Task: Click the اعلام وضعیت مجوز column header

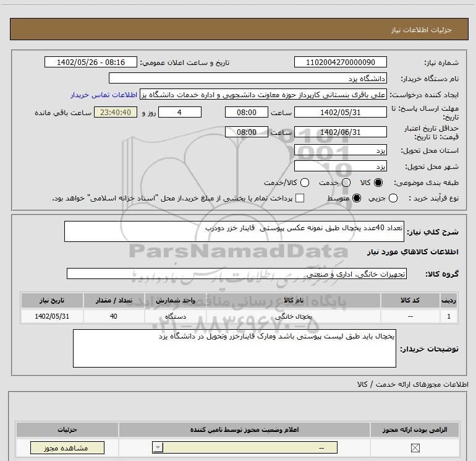Action: pos(244,429)
